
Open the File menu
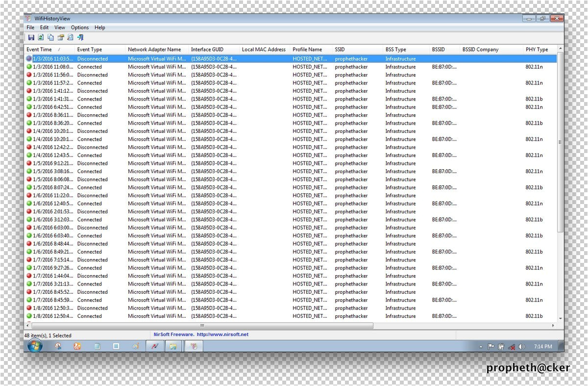coord(30,28)
